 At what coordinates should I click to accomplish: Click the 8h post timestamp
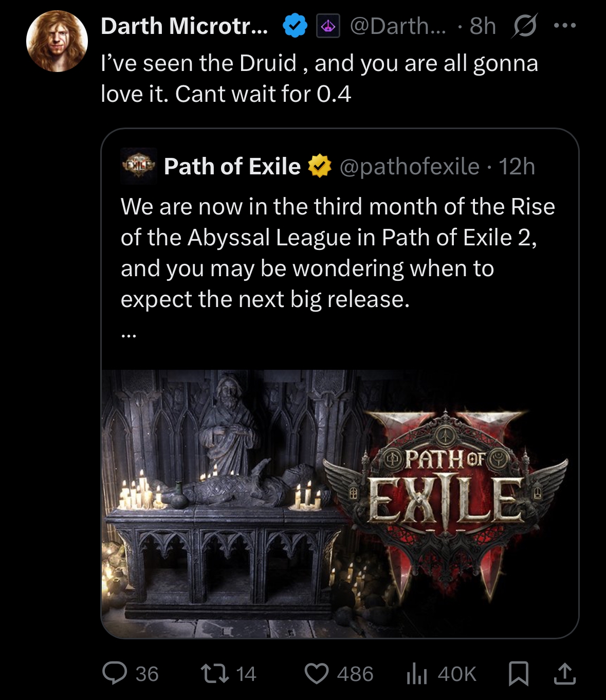point(483,26)
